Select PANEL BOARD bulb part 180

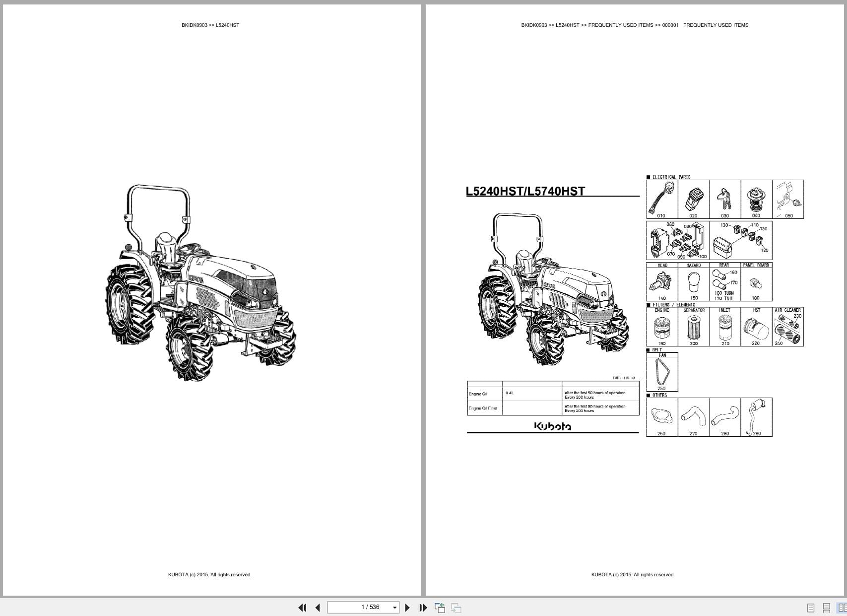coord(756,281)
